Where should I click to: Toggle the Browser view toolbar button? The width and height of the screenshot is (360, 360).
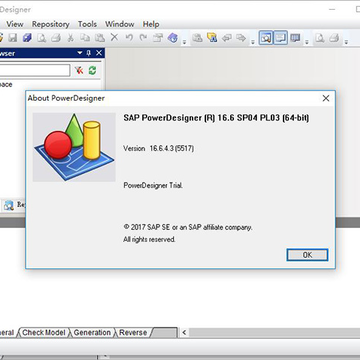(x=266, y=38)
